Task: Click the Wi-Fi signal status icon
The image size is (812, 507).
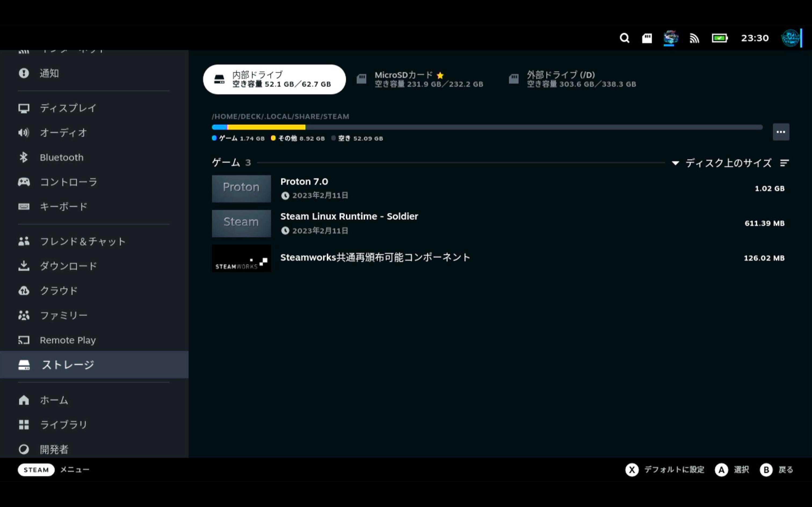Action: [x=694, y=38]
